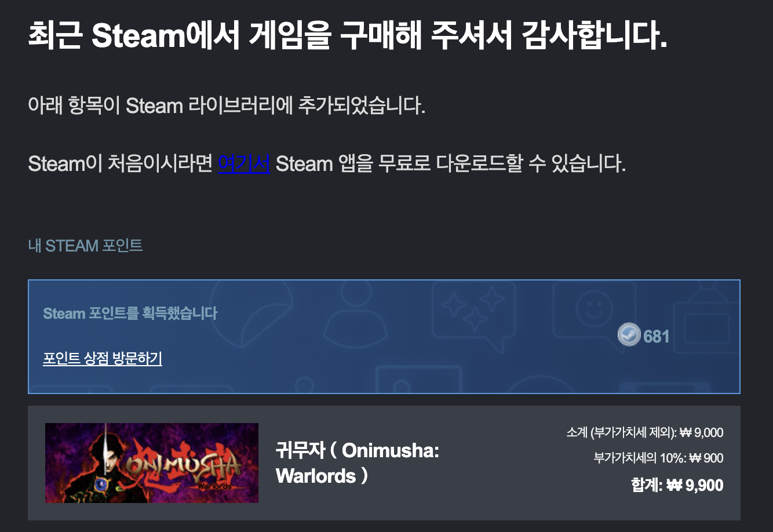
Task: Click the 부가가치세의 10% tax line
Action: point(658,458)
